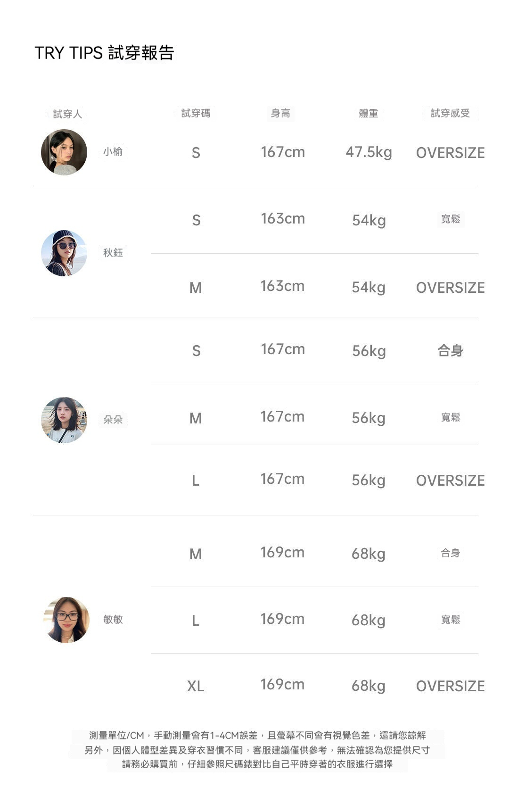Viewport: 509px width, 812px height.
Task: Click the 47.5kg weight value
Action: coord(369,152)
